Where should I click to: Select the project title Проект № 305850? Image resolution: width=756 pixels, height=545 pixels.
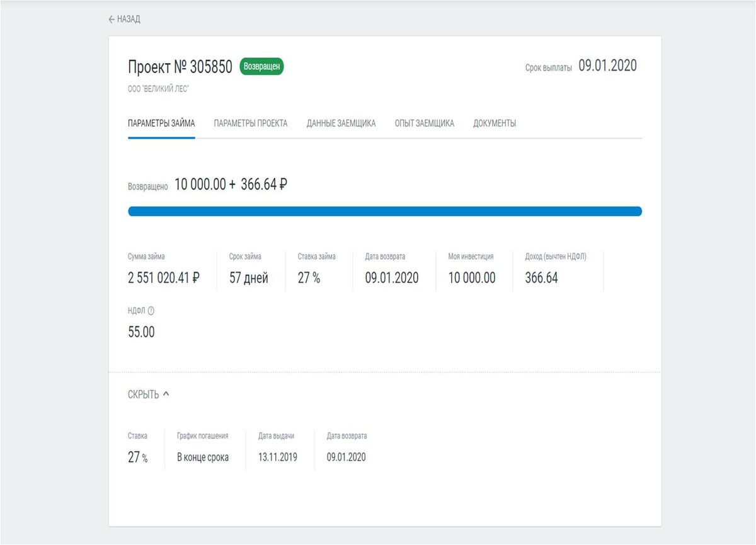(x=180, y=67)
